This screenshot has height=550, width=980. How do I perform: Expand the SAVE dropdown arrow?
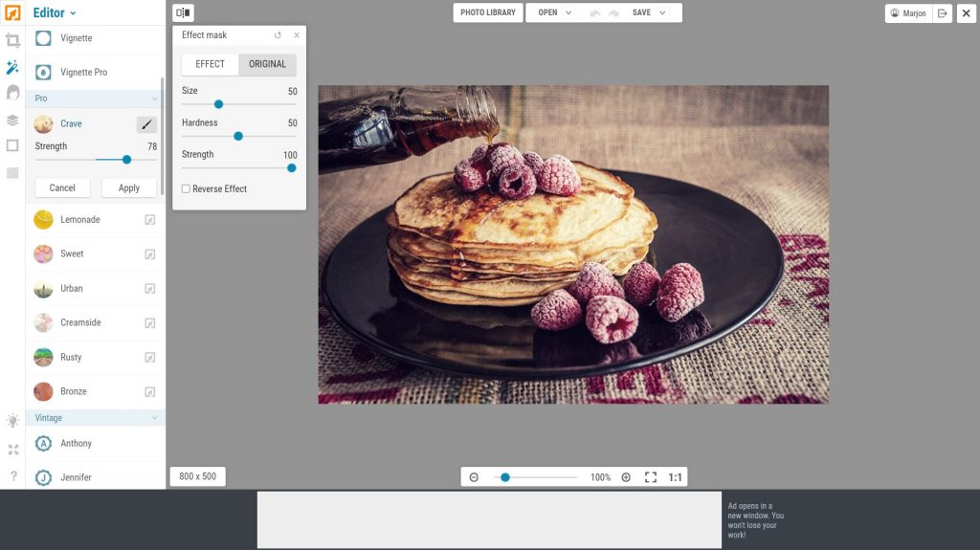(x=662, y=12)
